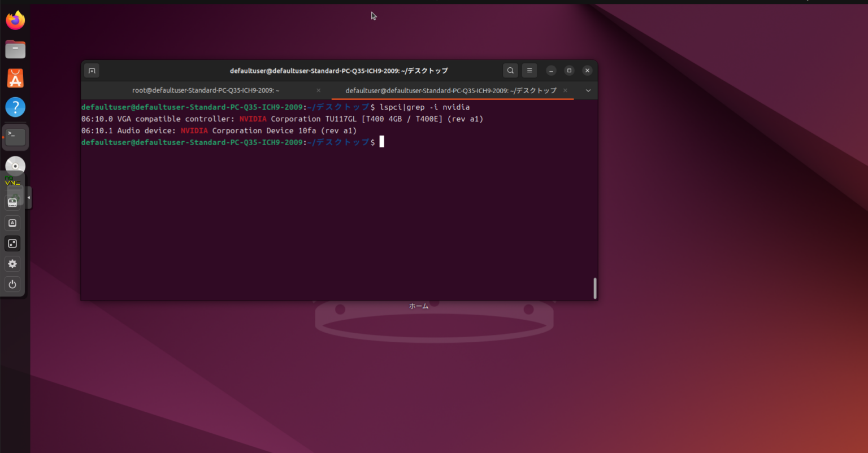Image resolution: width=868 pixels, height=453 pixels.
Task: Open Firefox from the dock
Action: coord(15,20)
